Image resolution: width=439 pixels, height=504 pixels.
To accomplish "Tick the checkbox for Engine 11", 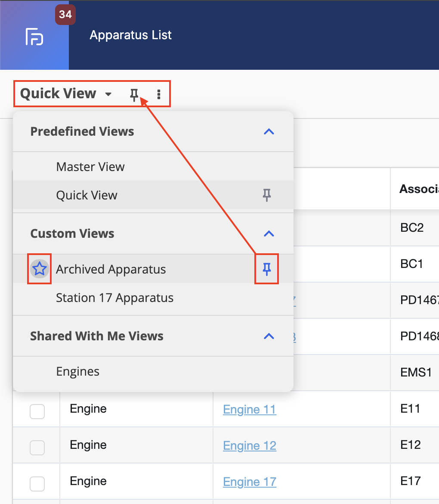I will pos(37,411).
